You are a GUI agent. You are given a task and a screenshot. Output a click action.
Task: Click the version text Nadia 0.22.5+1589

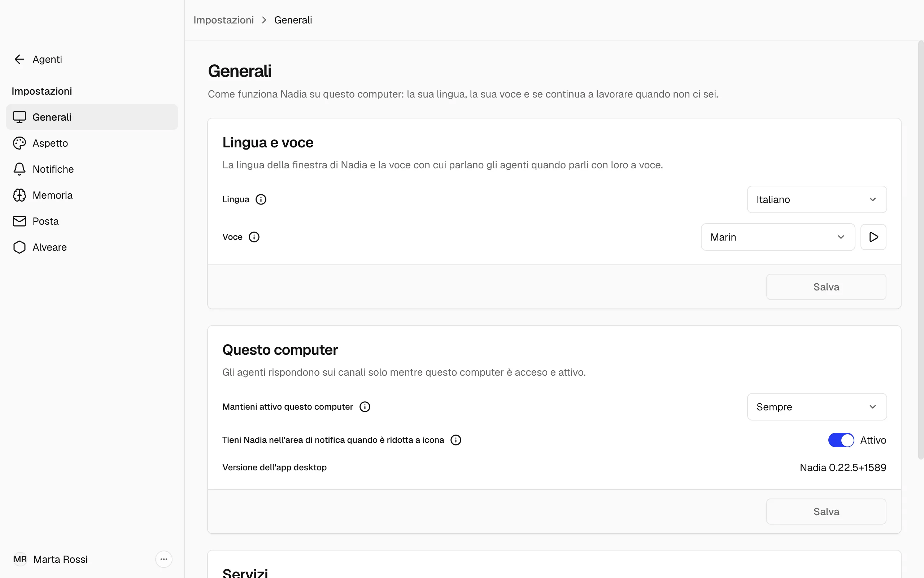point(843,467)
